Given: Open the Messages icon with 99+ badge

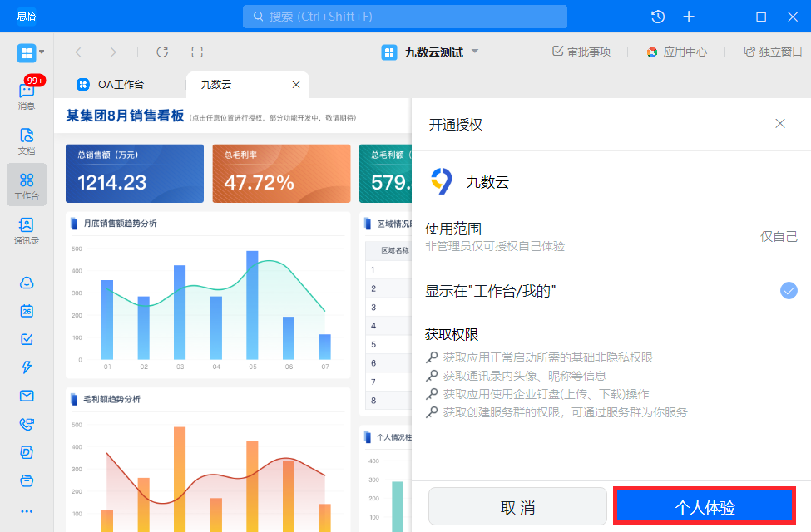Looking at the screenshot, I should pos(27,94).
